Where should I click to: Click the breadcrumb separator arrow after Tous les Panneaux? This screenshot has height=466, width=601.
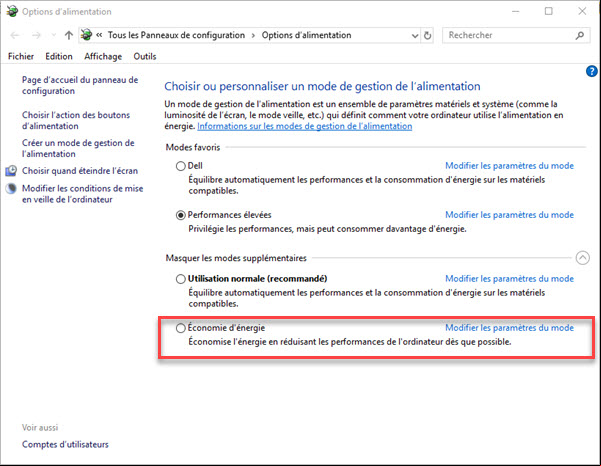click(x=253, y=36)
